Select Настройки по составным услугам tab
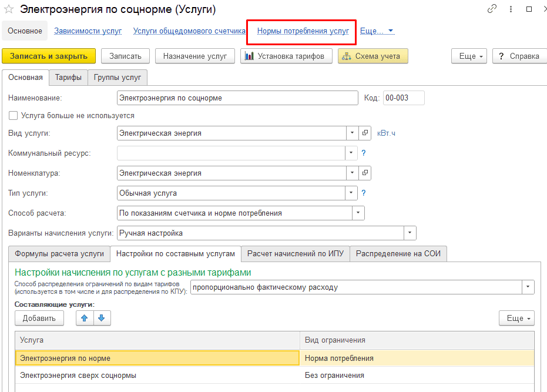Viewport: 547px width, 392px height. pos(176,254)
